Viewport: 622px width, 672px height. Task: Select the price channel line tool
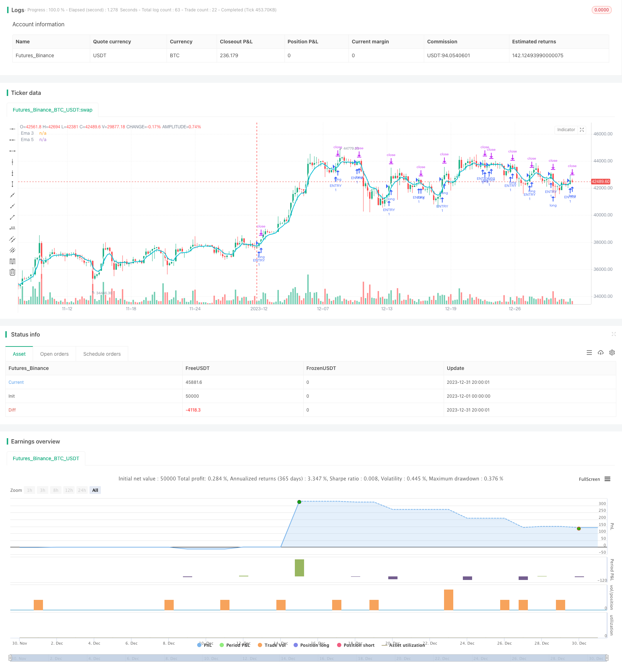[12, 239]
